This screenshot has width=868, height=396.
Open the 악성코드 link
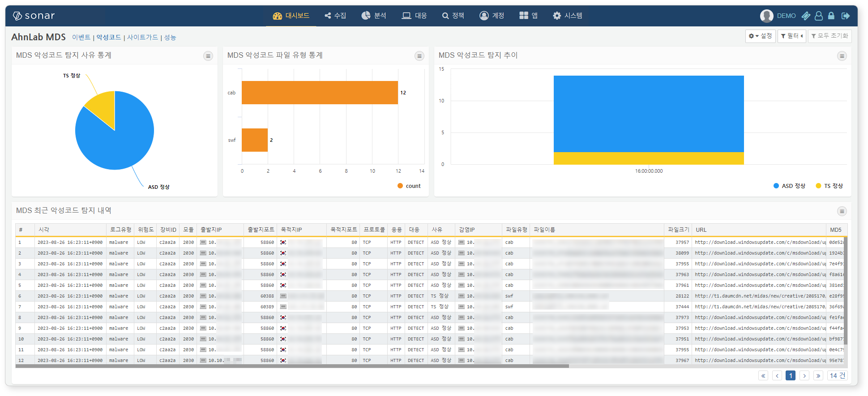(x=109, y=38)
